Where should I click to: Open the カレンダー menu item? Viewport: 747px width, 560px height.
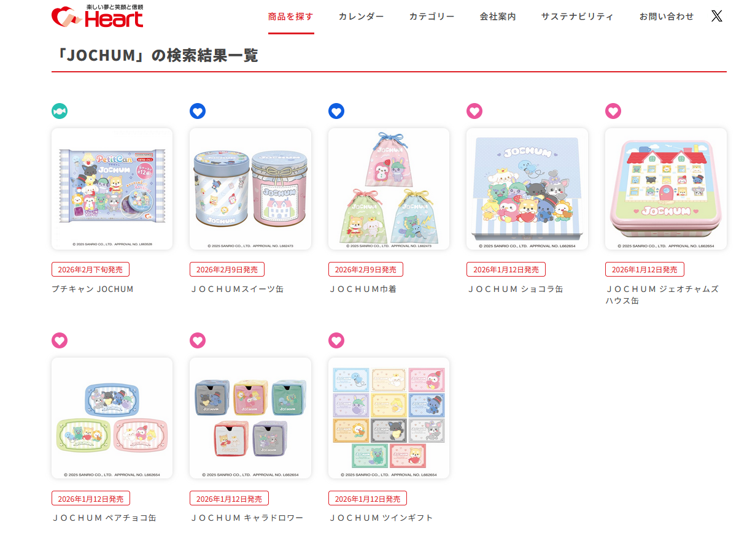pos(362,17)
